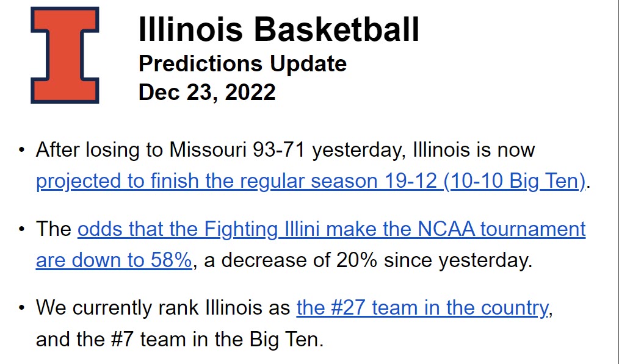Click the We currently rank Illinois as text
Screen dimensions: 619x364
coord(162,308)
